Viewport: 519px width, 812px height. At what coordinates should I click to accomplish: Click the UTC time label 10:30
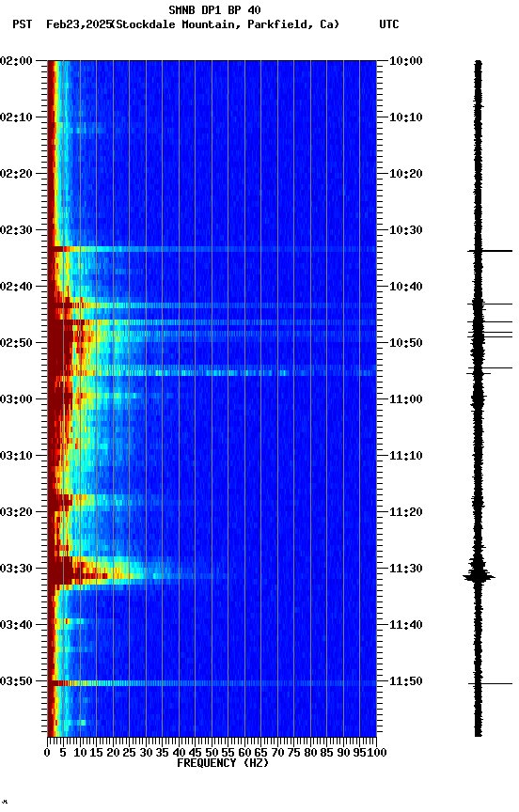coord(405,230)
